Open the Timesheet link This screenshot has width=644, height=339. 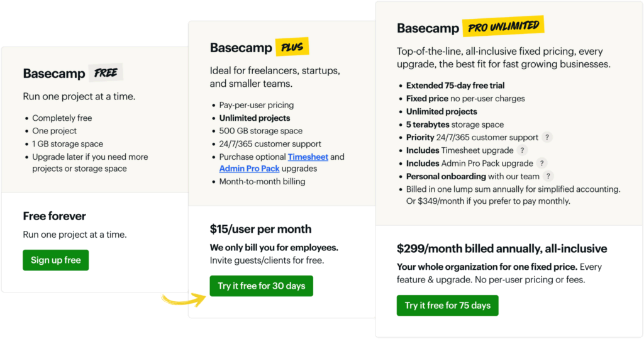[x=308, y=157]
